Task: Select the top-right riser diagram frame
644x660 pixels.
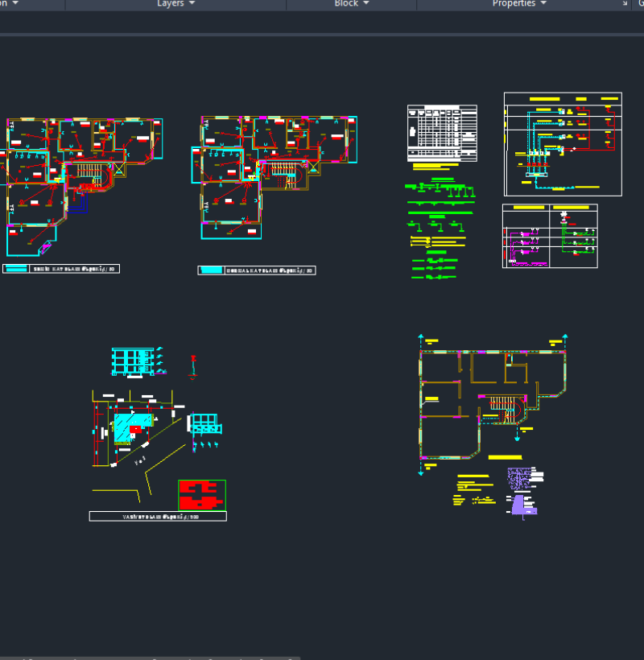Action: click(x=563, y=143)
